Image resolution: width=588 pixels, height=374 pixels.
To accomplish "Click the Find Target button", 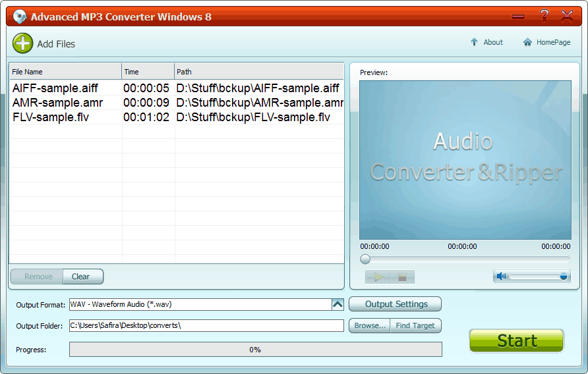I will (x=415, y=326).
